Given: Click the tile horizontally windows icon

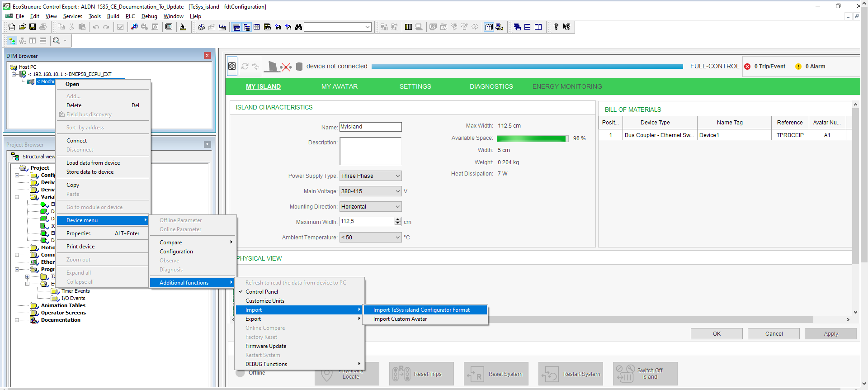Looking at the screenshot, I should [x=528, y=27].
